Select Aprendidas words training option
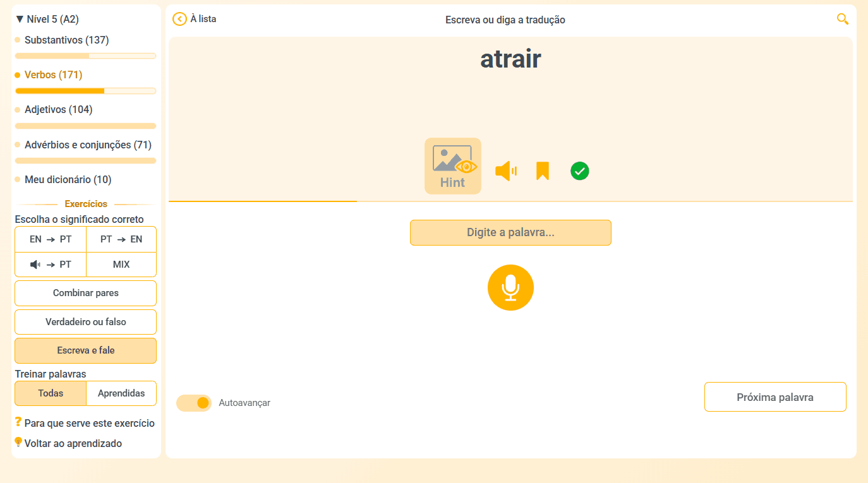Image resolution: width=868 pixels, height=483 pixels. tap(121, 393)
